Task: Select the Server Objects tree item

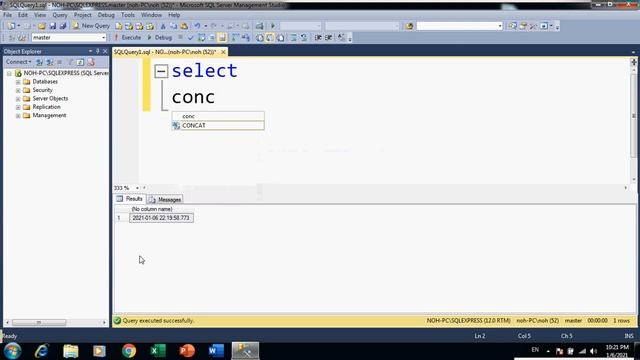Action: pos(50,99)
